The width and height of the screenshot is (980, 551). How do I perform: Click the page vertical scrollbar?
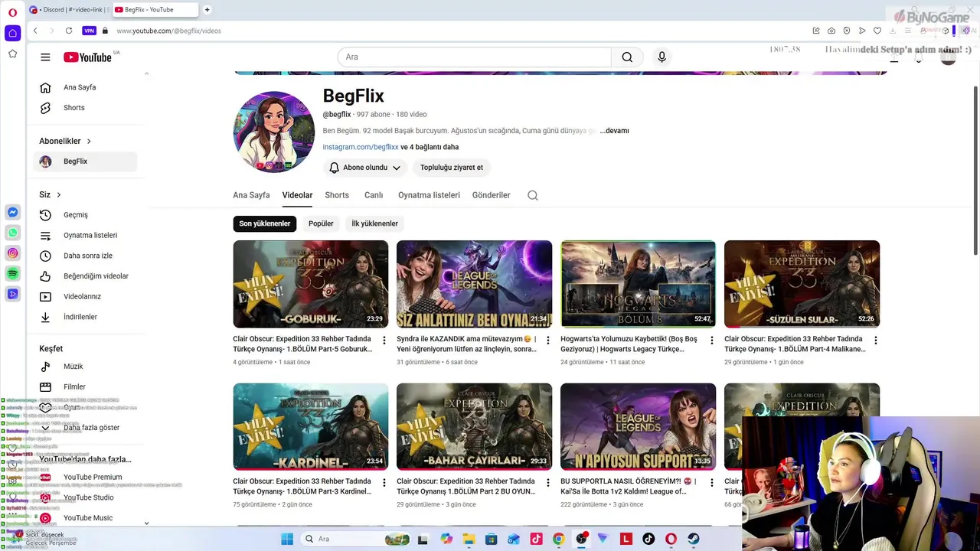pos(975,171)
